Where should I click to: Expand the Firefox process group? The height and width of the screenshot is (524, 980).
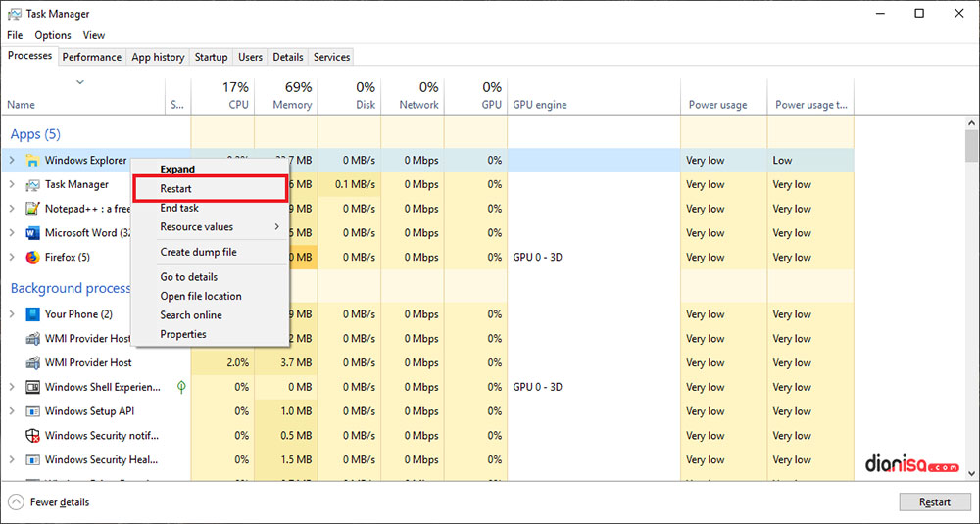tap(12, 258)
